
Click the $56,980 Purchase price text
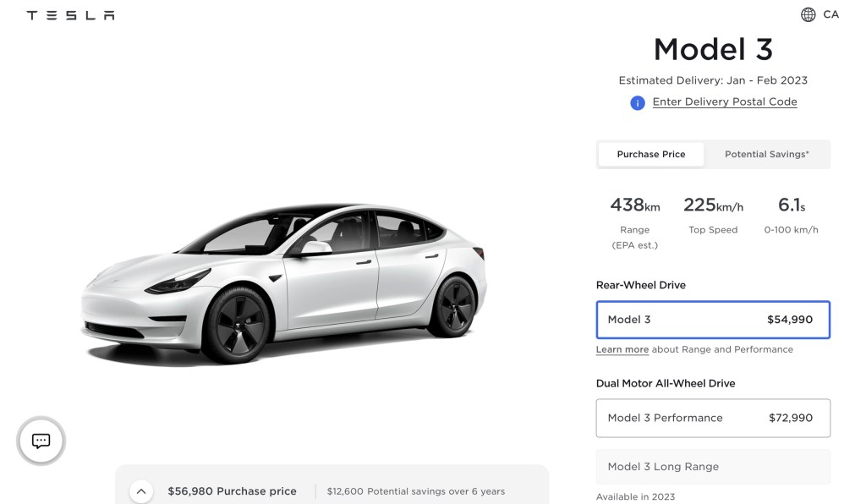[232, 490]
